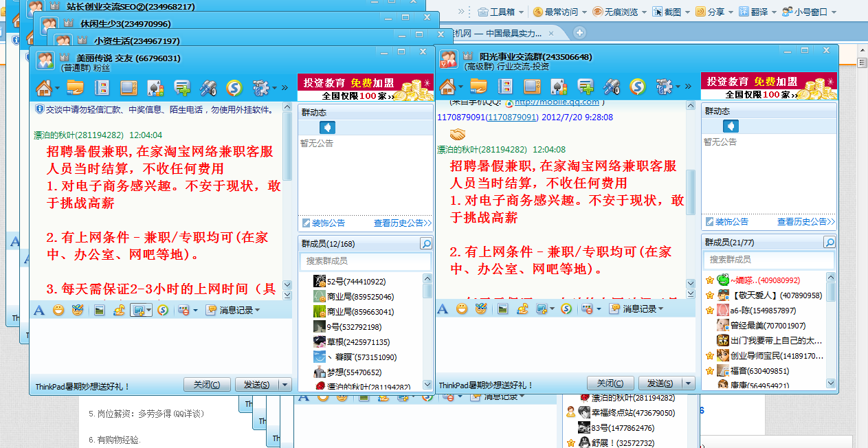868x448 pixels.
Task: Click Sogou S icon in 美丽传说 toolbar
Action: (234, 87)
